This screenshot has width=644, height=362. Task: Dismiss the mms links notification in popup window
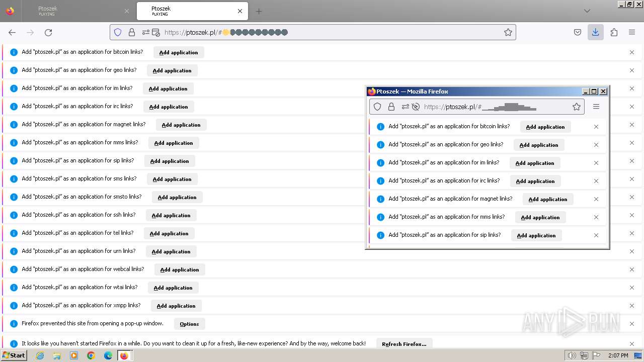click(x=596, y=217)
